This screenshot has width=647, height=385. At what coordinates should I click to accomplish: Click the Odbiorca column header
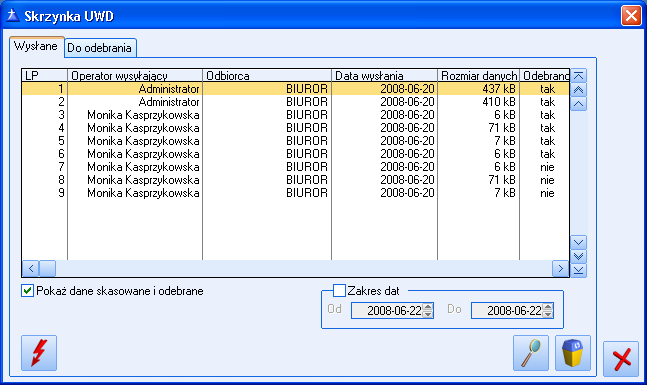[267, 76]
